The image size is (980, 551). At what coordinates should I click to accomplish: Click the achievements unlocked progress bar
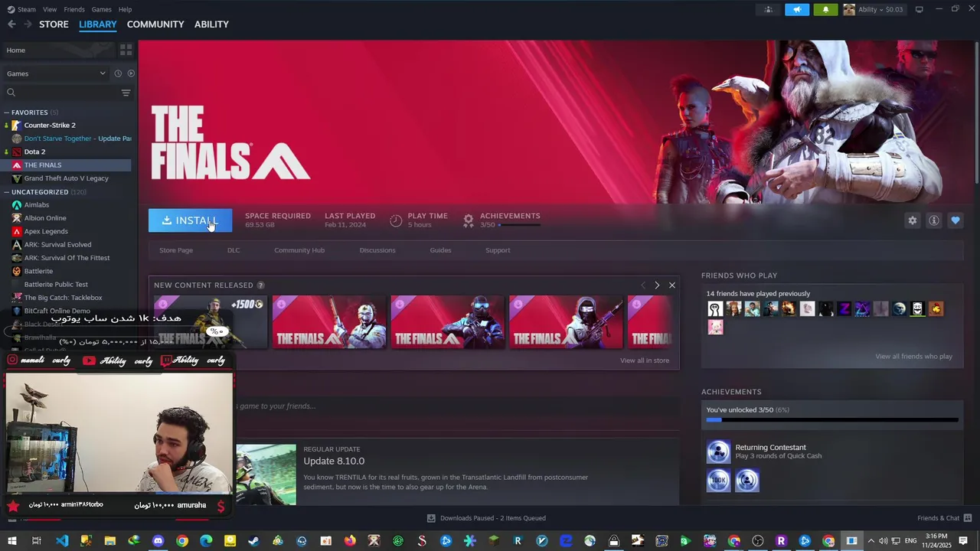(x=831, y=420)
